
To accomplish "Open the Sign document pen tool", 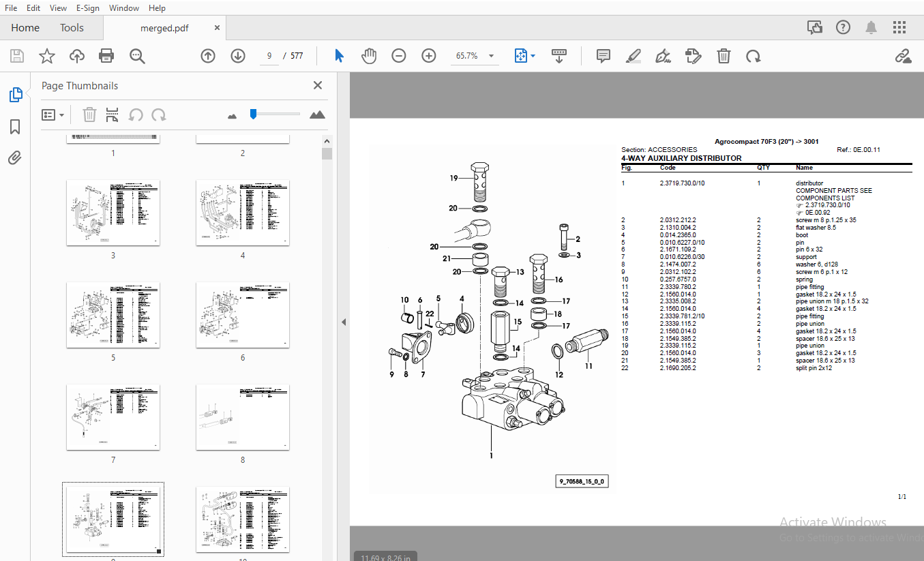I will [663, 56].
